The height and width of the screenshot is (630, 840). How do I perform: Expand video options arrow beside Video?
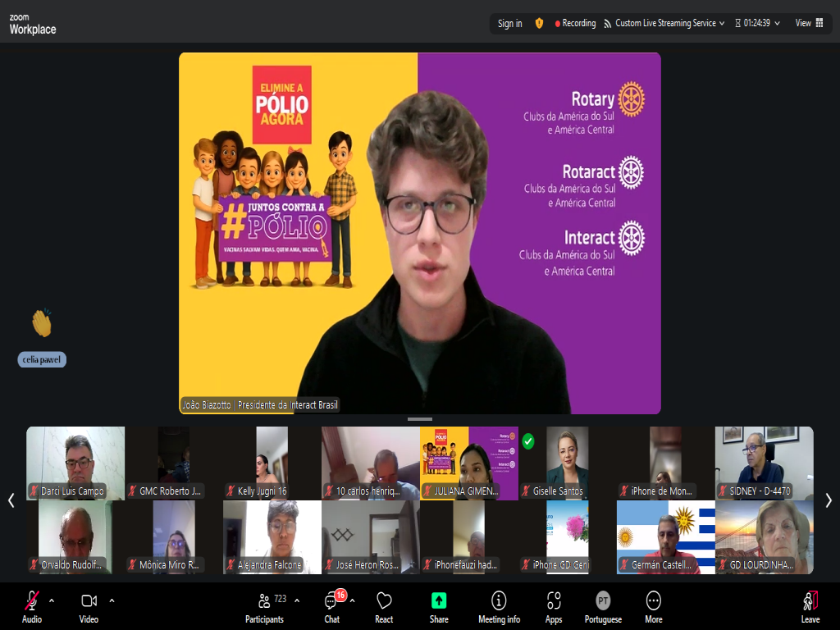pos(112,600)
